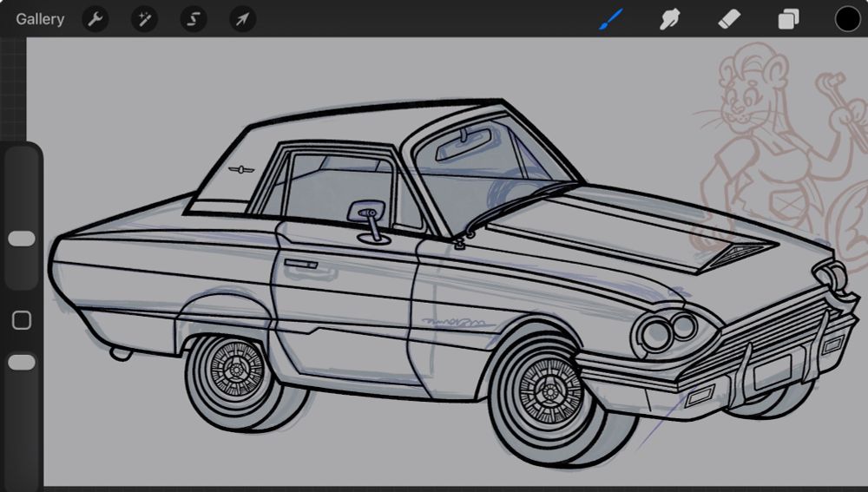Tap the rear wheel hubcap on canvas

click(x=235, y=371)
